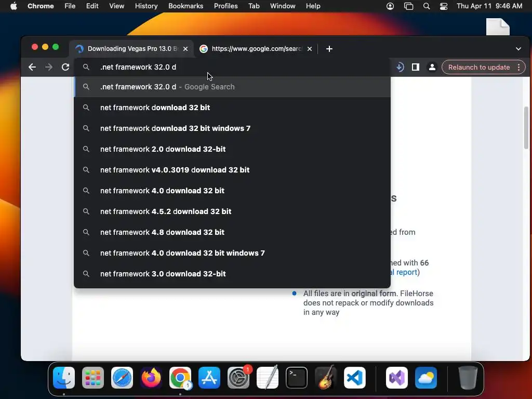
Task: Choose 'net framework v4.0.3019 download 32 bit'
Action: point(232,170)
